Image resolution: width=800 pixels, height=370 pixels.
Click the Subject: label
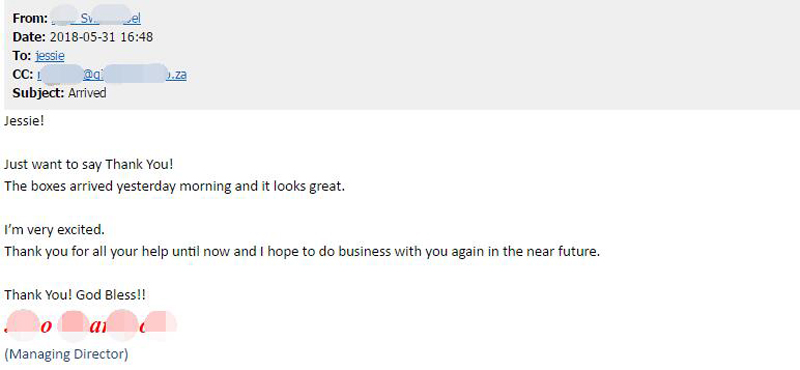pyautogui.click(x=39, y=93)
